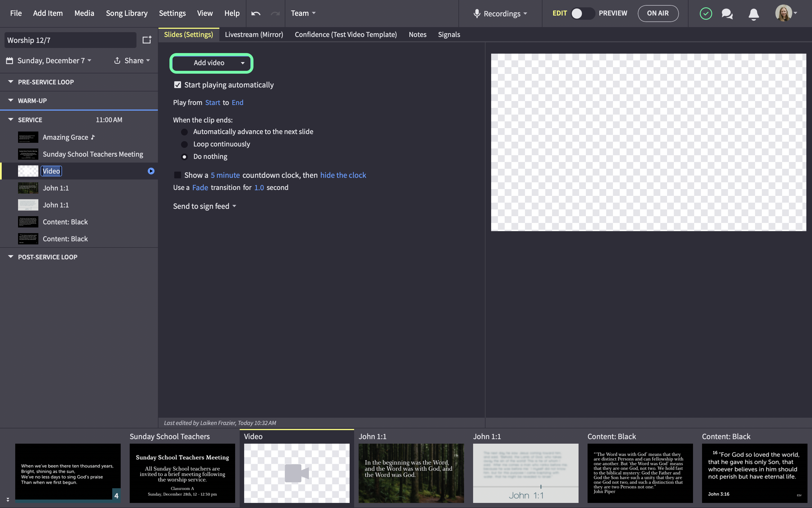Viewport: 812px width, 508px height.
Task: Open the Add Item menu
Action: pyautogui.click(x=48, y=13)
